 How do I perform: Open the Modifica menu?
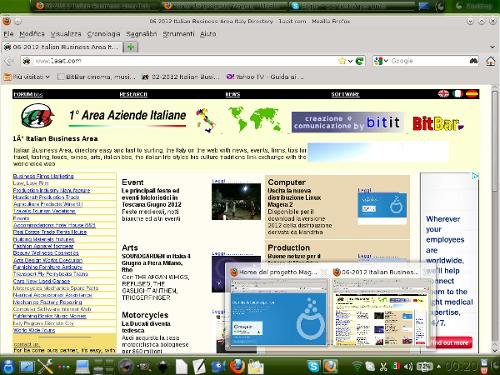click(32, 34)
